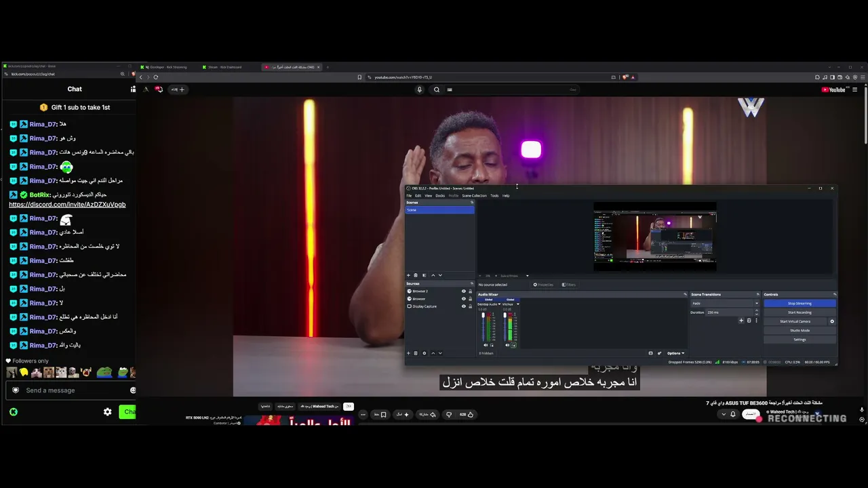
Task: Open the Tools menu in OBS
Action: (x=494, y=196)
